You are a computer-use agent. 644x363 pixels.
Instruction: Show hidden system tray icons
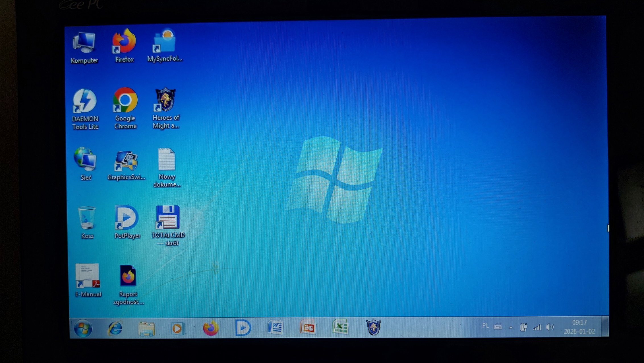(511, 327)
